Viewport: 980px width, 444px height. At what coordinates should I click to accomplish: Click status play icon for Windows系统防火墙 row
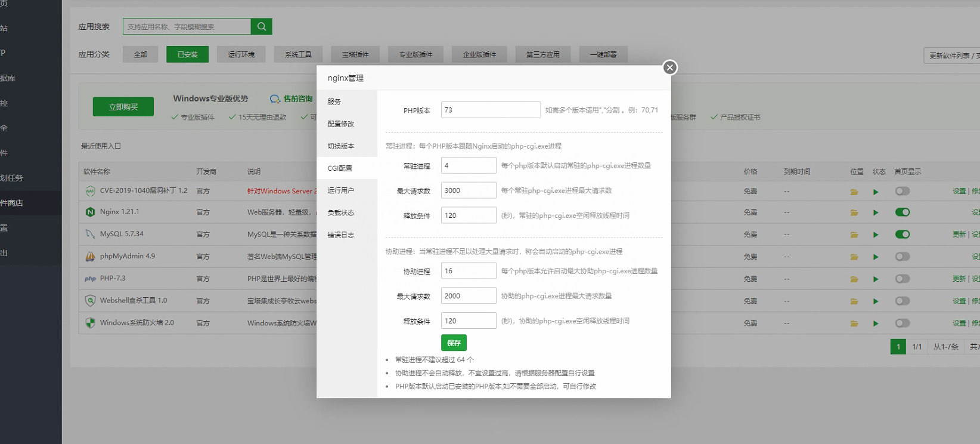[x=876, y=323]
